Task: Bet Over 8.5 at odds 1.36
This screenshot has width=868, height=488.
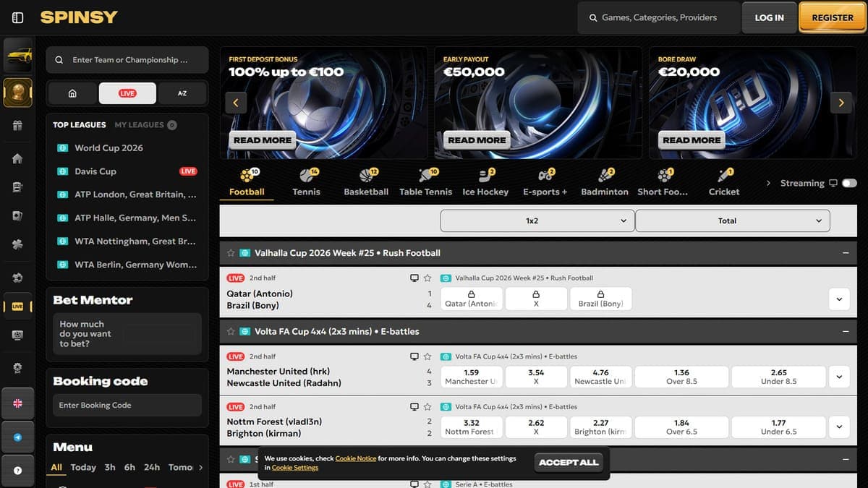Action: (681, 377)
